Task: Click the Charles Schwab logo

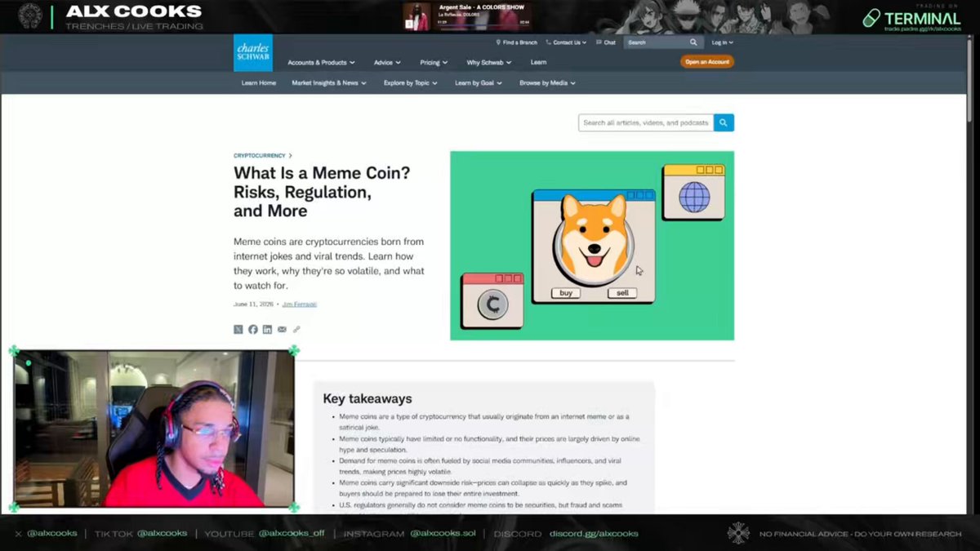Action: (253, 53)
